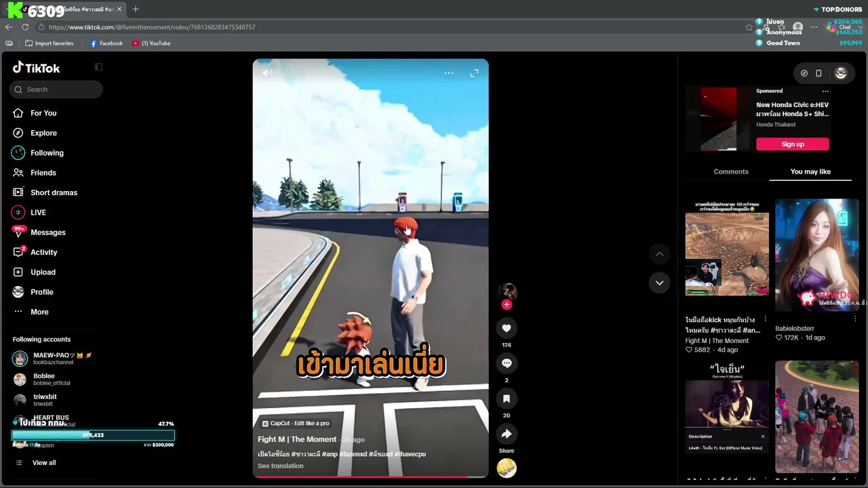
Task: Close the Description overlay on thumbnail
Action: coord(763,436)
